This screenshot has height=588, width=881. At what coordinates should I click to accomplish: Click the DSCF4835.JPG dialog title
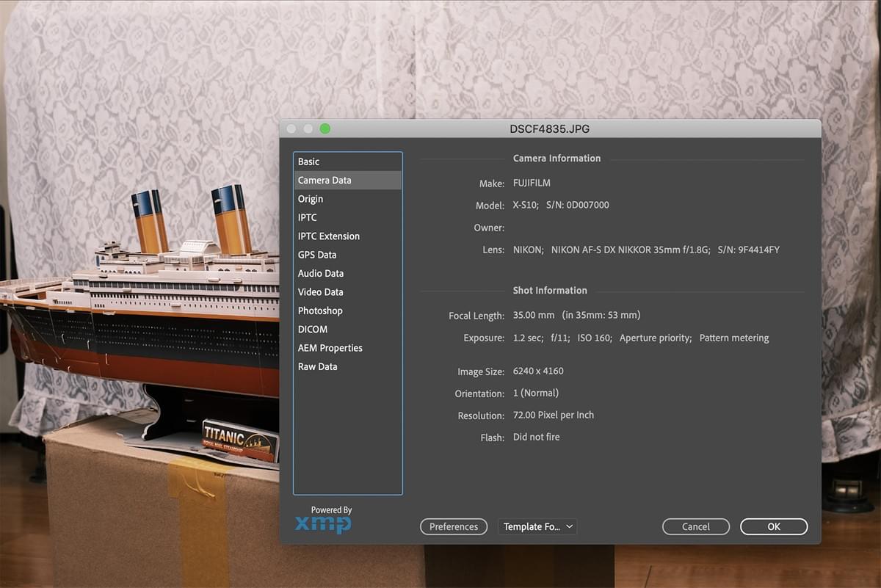[x=550, y=129]
